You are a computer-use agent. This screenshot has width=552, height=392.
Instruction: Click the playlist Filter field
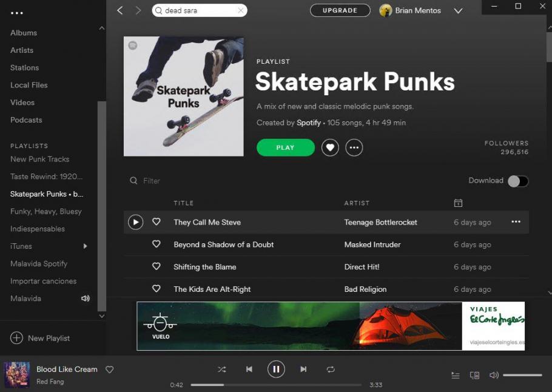pos(152,181)
